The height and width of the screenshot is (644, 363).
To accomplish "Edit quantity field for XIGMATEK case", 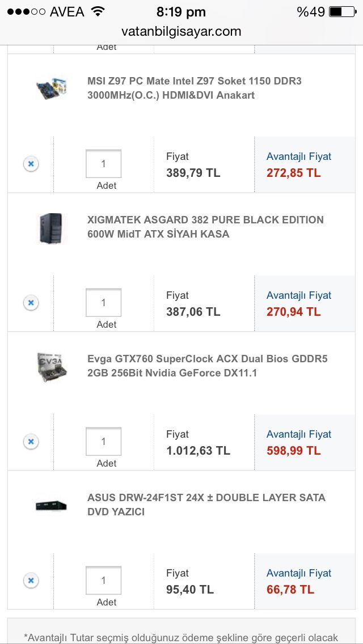I will (103, 303).
